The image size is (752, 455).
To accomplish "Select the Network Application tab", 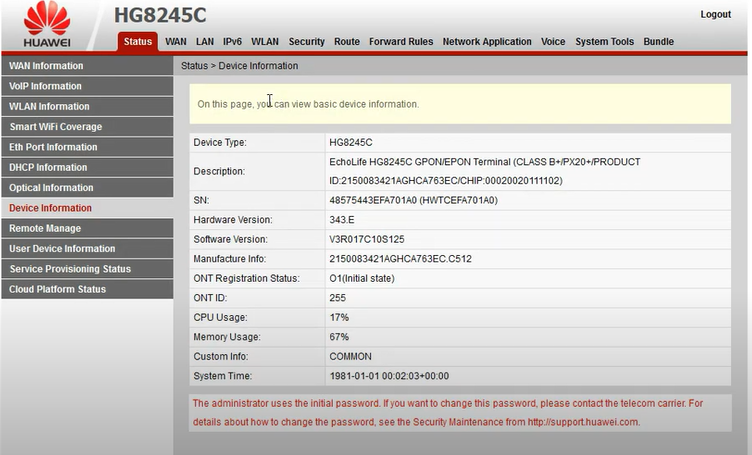I will click(487, 42).
